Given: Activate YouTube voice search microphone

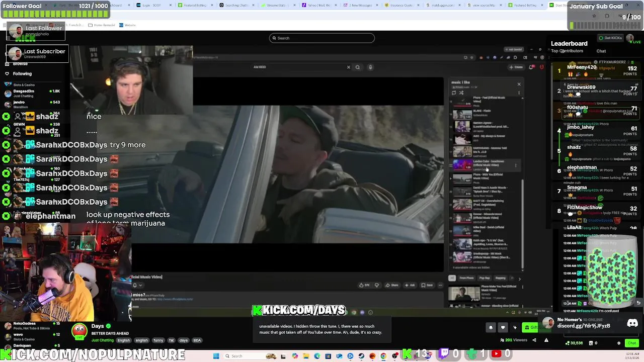Looking at the screenshot, I should coord(370,67).
